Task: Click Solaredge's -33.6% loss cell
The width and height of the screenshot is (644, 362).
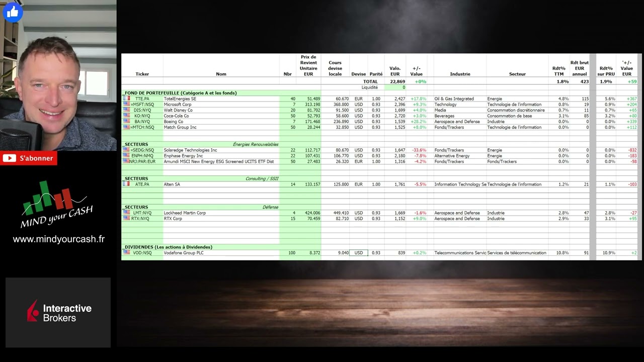Action: click(419, 150)
